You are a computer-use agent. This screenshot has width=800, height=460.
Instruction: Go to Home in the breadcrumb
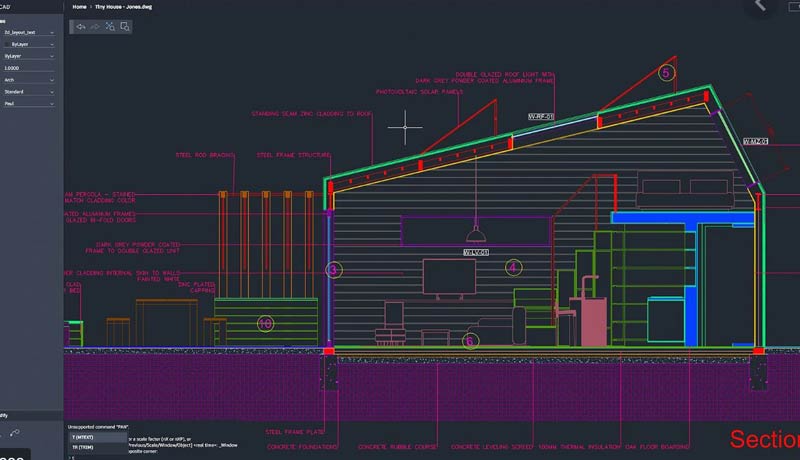coord(79,7)
